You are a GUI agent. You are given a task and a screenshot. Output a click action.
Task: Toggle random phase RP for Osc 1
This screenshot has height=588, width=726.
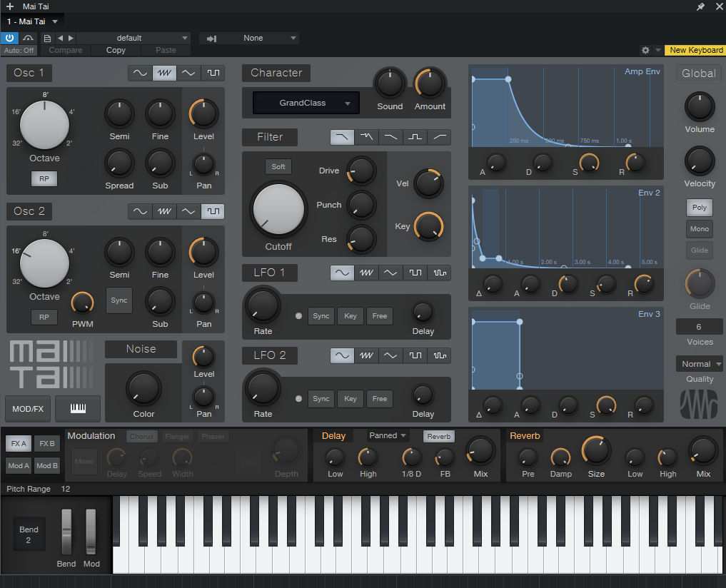tap(44, 178)
